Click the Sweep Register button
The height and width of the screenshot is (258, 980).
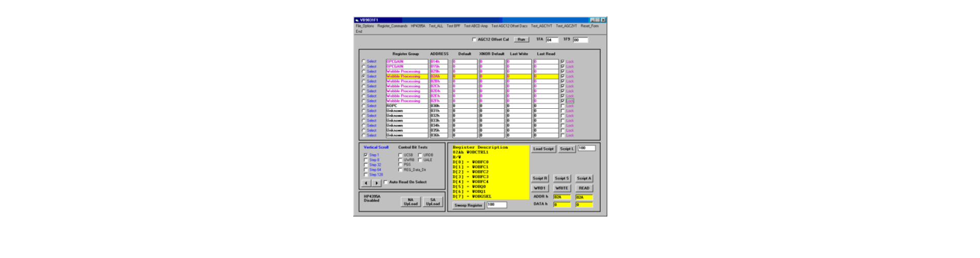click(468, 205)
